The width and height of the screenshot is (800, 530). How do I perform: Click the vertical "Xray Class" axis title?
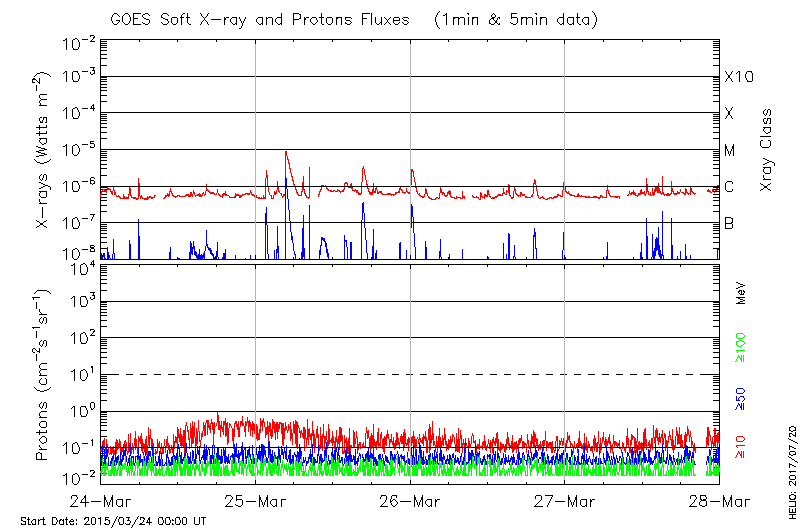[x=767, y=150]
